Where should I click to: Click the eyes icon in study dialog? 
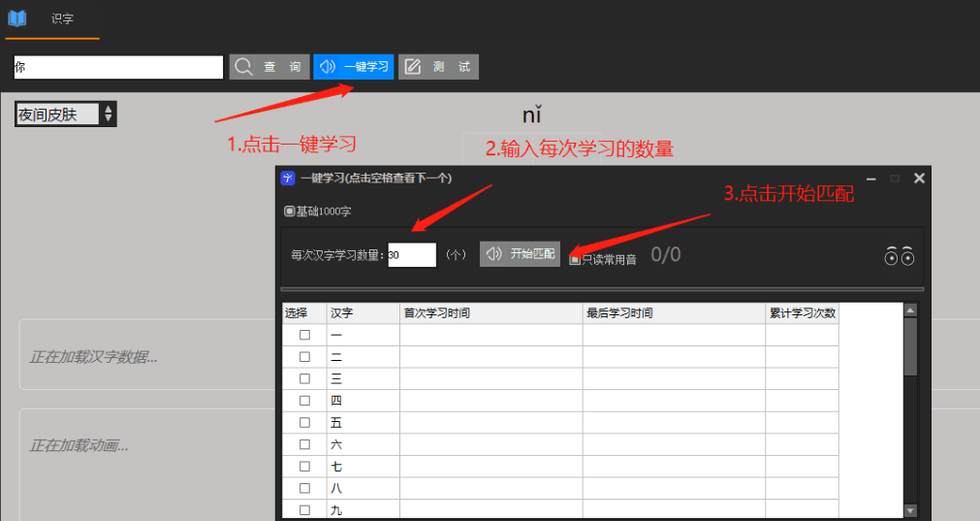click(900, 256)
